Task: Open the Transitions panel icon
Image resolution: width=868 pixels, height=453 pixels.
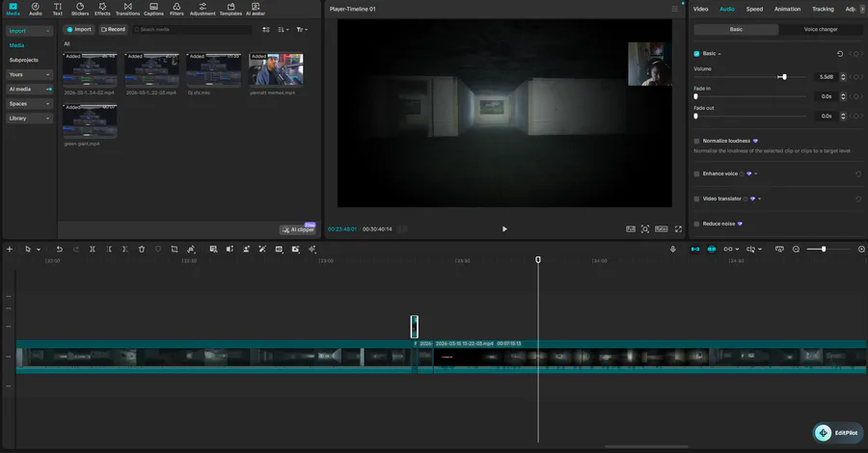Action: [127, 9]
